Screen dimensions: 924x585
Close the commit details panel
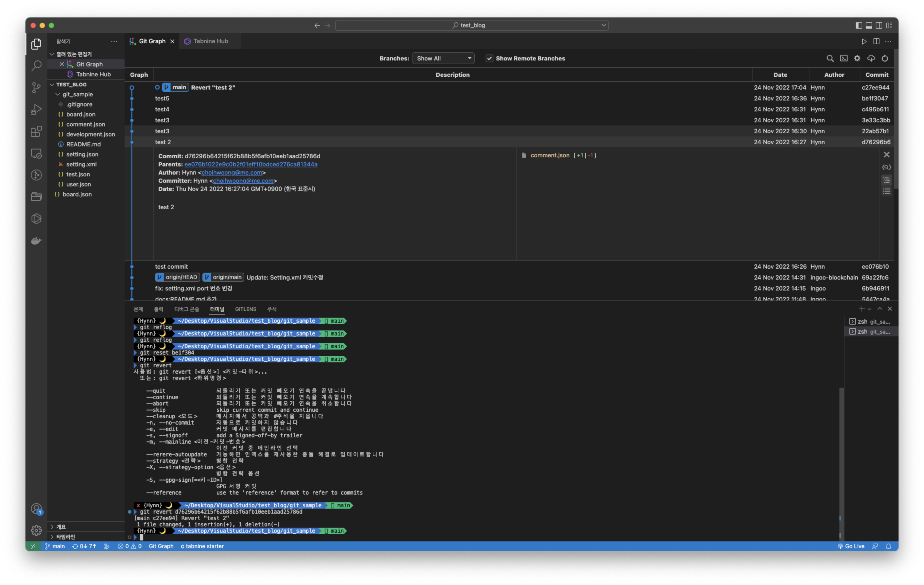pyautogui.click(x=886, y=155)
